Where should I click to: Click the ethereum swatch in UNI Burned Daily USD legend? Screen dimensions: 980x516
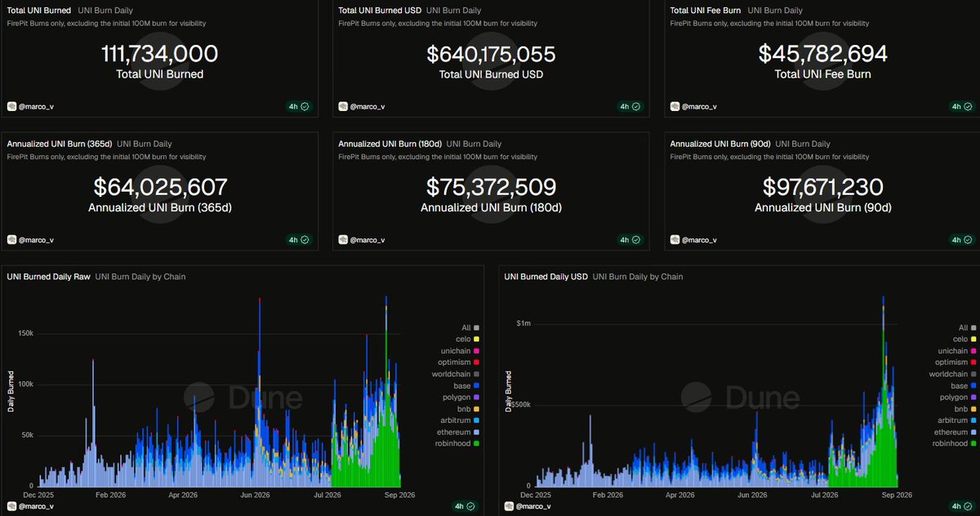pos(973,432)
